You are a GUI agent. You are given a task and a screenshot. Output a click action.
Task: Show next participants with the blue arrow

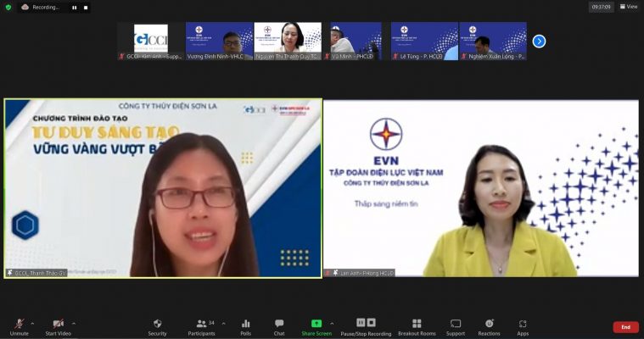(539, 41)
